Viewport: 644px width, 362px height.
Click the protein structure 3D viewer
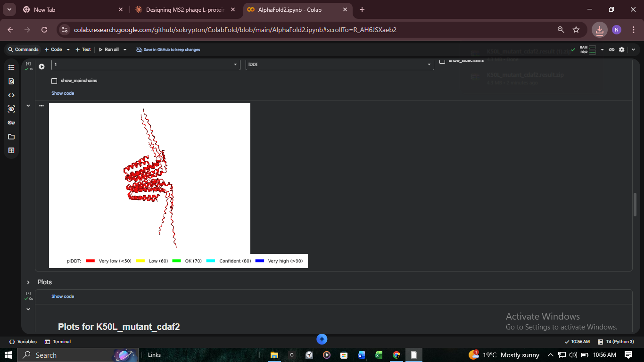tap(149, 179)
